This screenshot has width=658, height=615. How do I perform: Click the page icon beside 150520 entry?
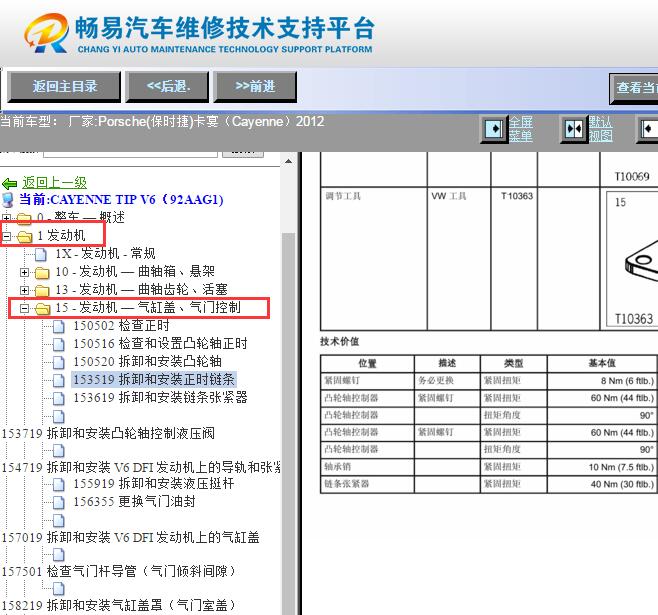pos(59,362)
